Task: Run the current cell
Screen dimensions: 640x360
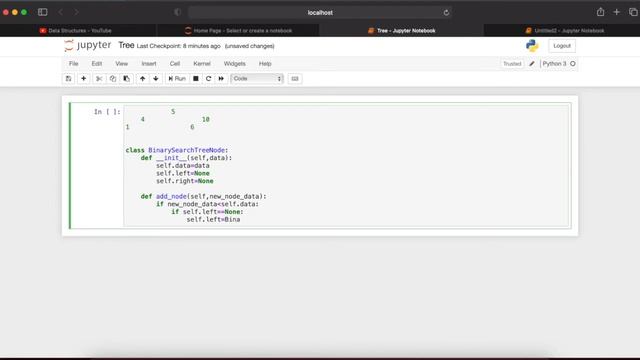Action: [x=177, y=78]
